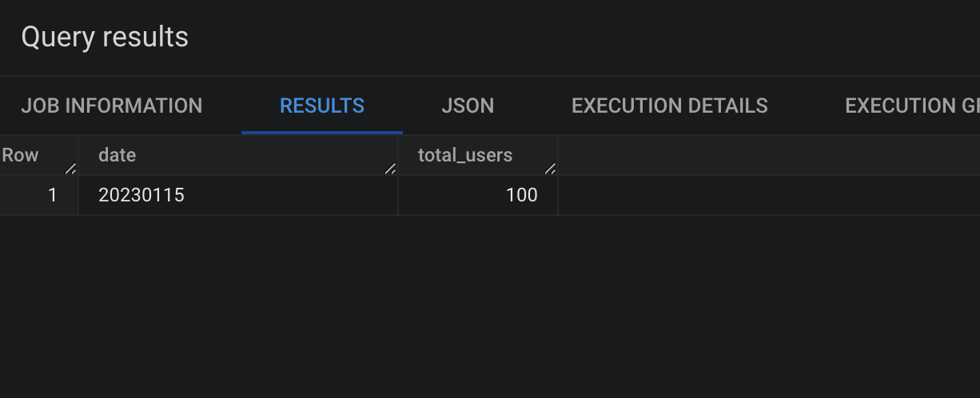Image resolution: width=980 pixels, height=398 pixels.
Task: Select the 20230115 date cell
Action: (x=238, y=195)
